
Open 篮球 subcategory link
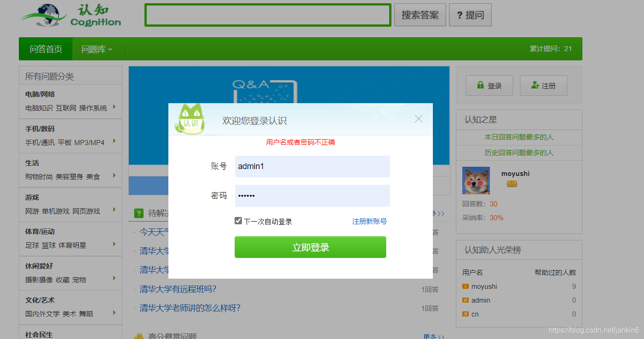pos(49,245)
